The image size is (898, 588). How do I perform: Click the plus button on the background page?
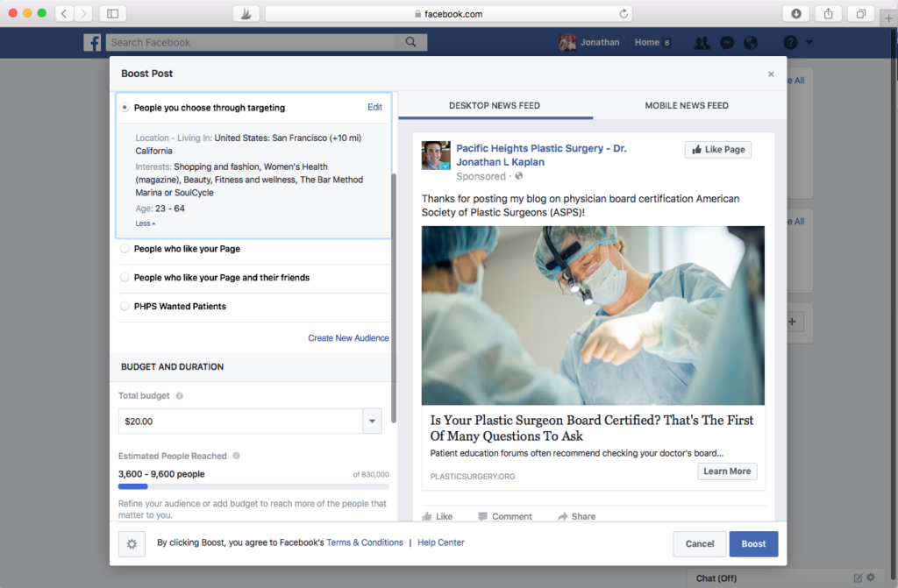792,322
